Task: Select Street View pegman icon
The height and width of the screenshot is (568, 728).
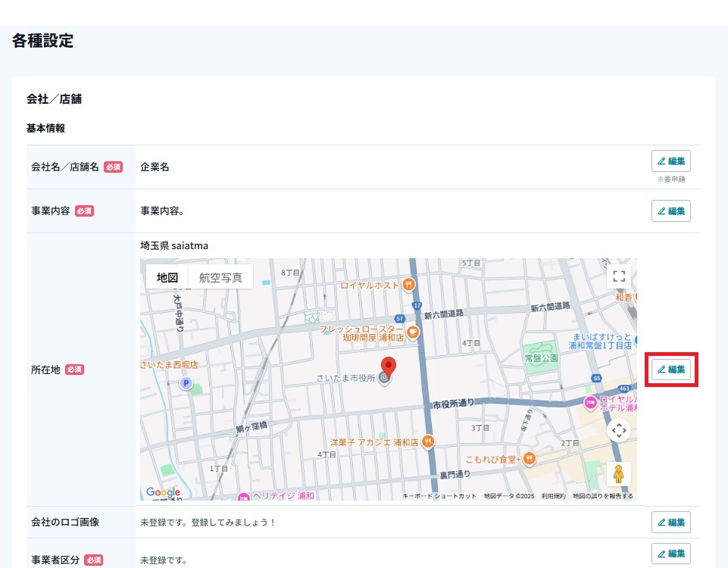Action: pos(619,474)
